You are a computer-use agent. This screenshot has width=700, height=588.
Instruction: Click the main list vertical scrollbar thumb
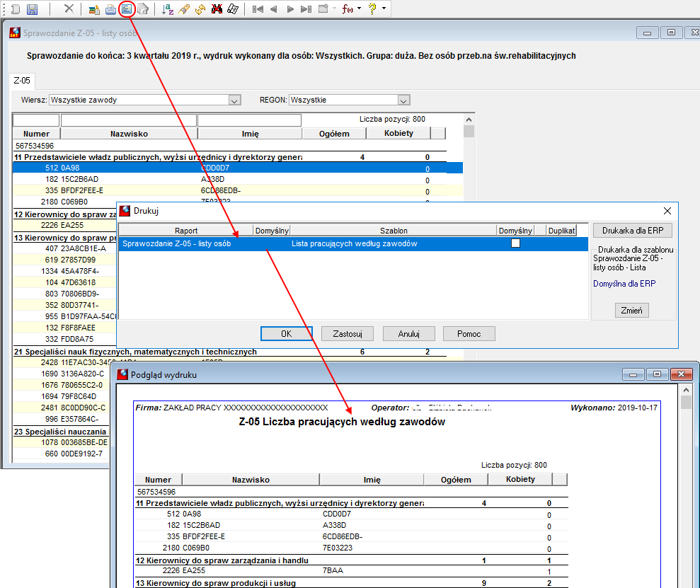(469, 131)
